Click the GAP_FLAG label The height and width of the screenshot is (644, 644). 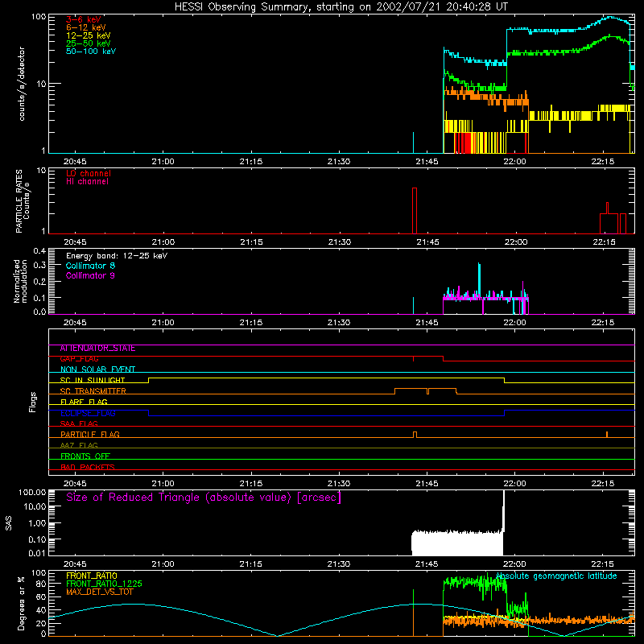point(79,359)
